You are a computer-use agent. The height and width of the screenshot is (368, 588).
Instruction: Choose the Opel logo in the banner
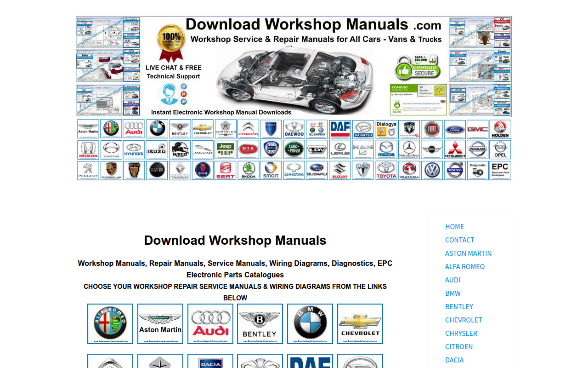coord(500,150)
